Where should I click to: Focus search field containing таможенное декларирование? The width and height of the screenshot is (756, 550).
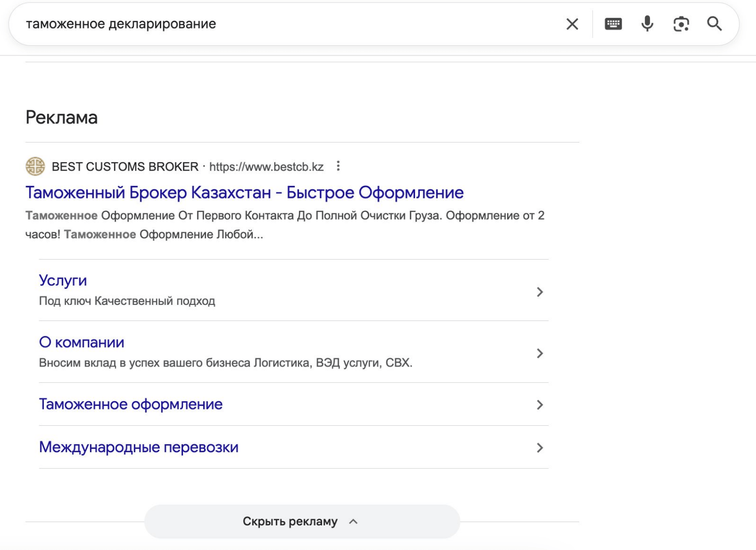(289, 24)
